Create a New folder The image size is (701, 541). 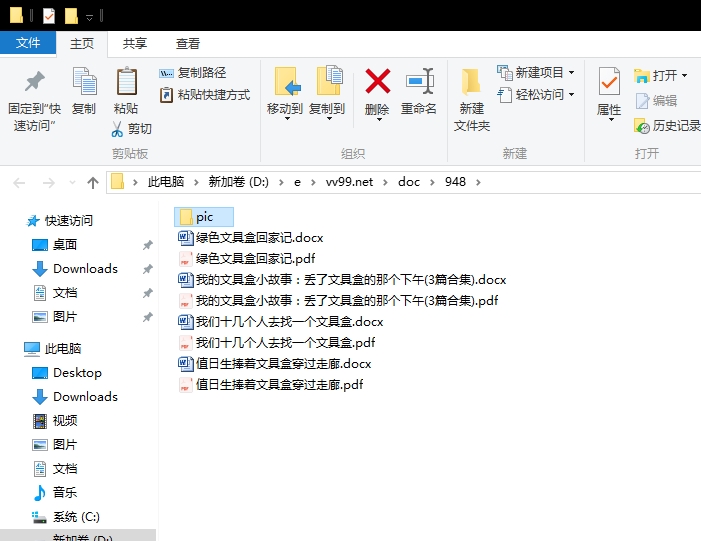tap(472, 100)
